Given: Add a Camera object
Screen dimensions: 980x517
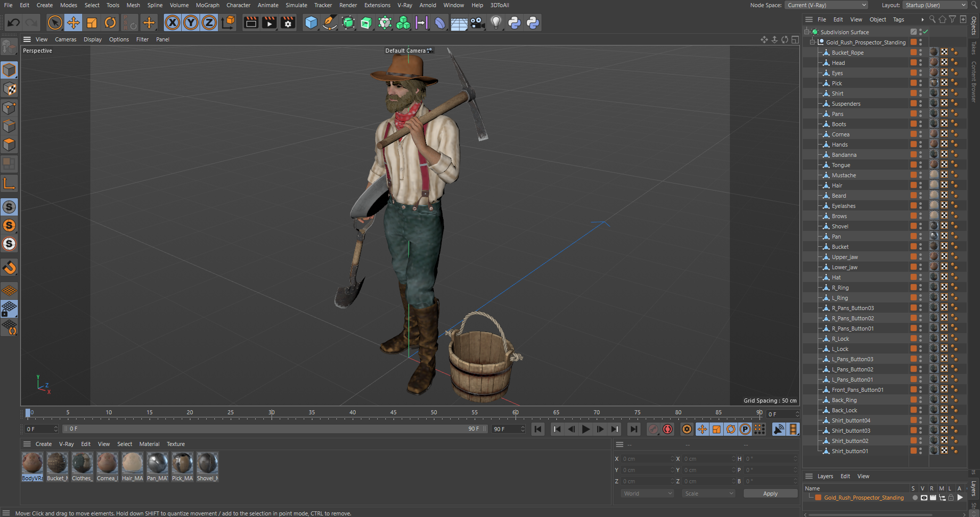Looking at the screenshot, I should (x=477, y=22).
